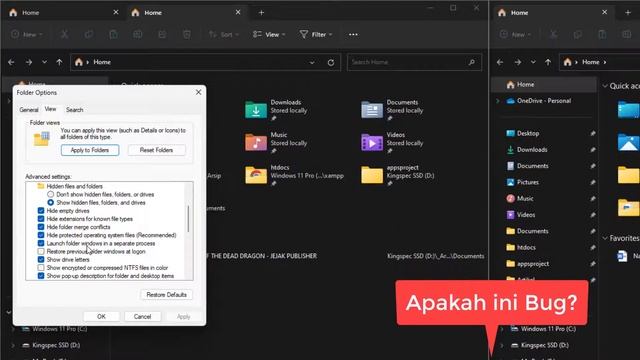The width and height of the screenshot is (640, 360).
Task: Unpin Desktop via its pin icon in right sidebar
Action: point(592,133)
